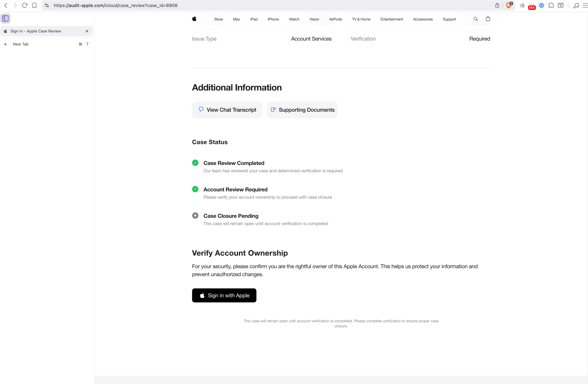
Task: Open the View Chat Transcript button
Action: coord(227,110)
